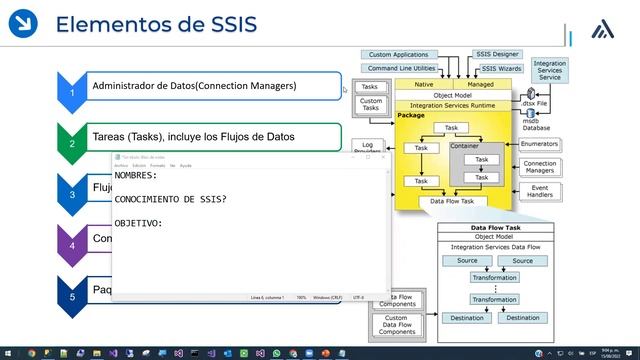
Task: Click the left Source box
Action: tap(467, 260)
